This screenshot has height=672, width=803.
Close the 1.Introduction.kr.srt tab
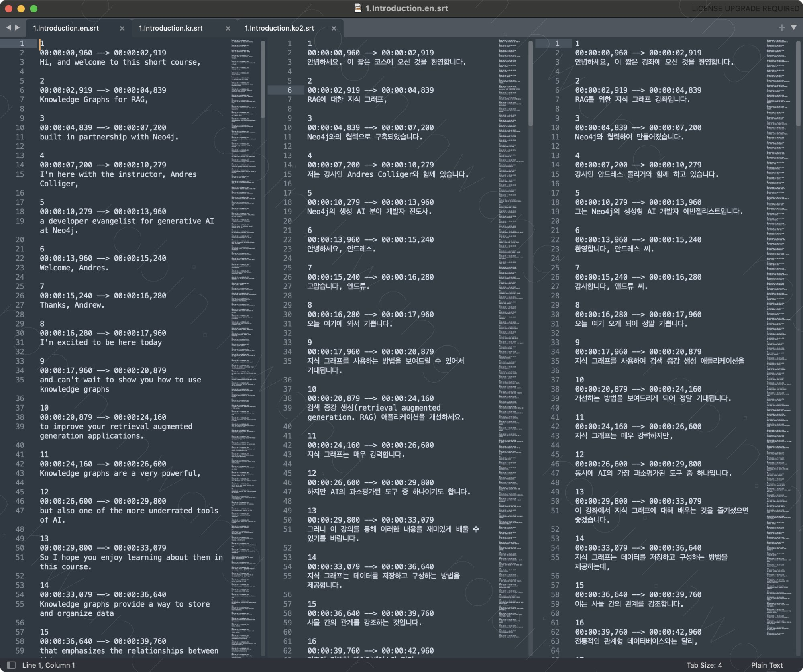click(x=228, y=28)
